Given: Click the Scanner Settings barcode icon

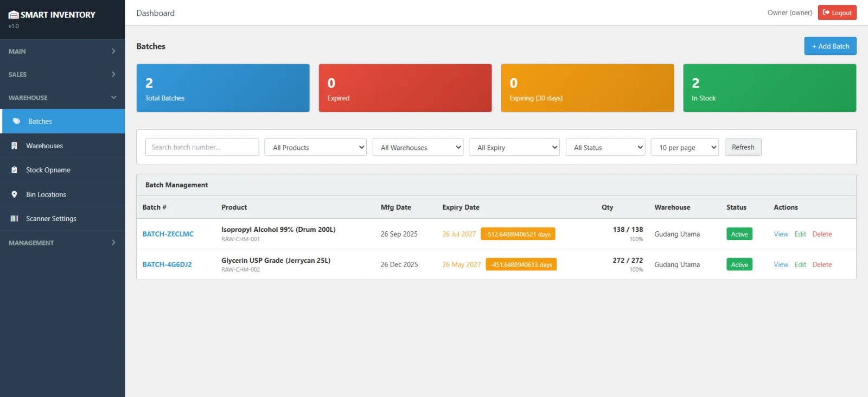Looking at the screenshot, I should click(14, 218).
